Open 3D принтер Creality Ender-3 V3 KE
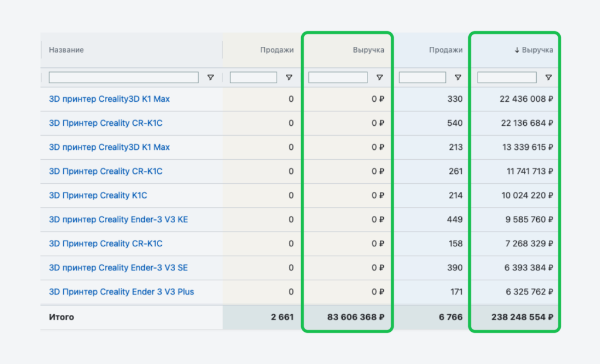This screenshot has width=600, height=364. [118, 219]
